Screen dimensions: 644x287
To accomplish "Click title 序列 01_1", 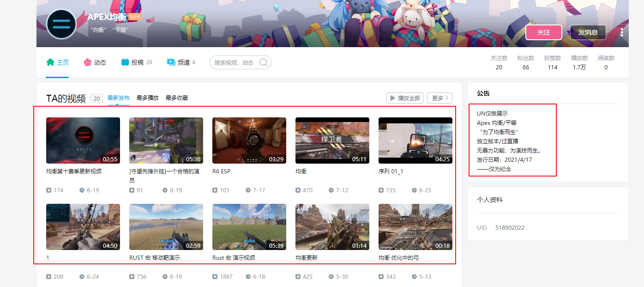I will point(391,171).
